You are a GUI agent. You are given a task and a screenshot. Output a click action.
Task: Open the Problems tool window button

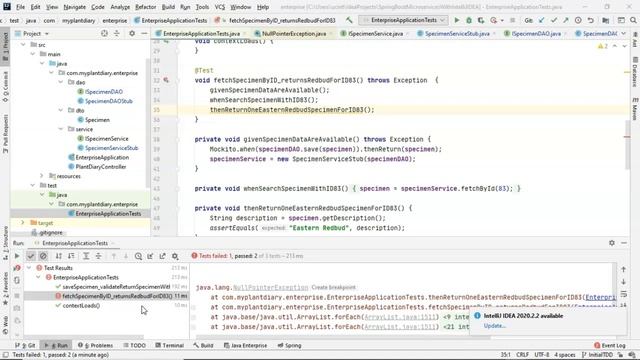[95, 345]
